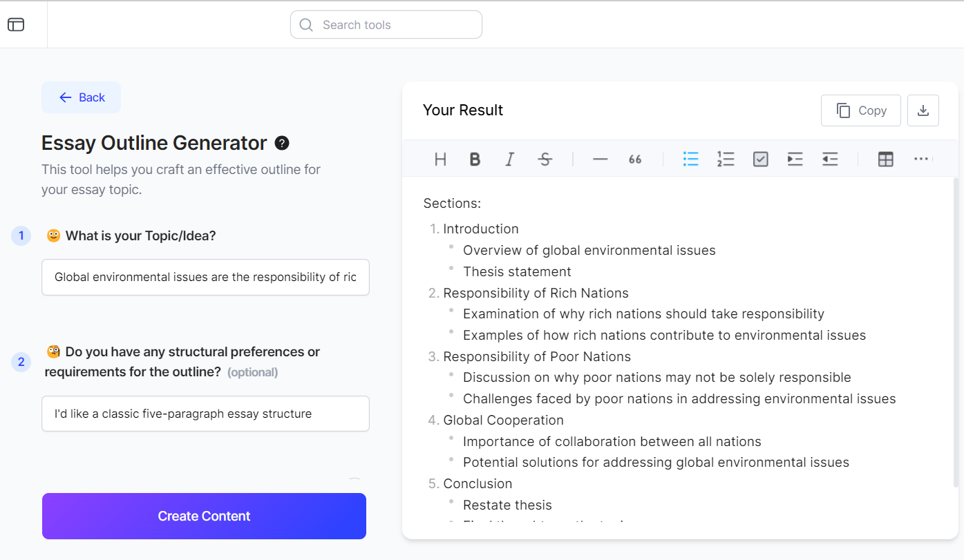Apply italic formatting to text
The image size is (964, 560).
point(510,160)
